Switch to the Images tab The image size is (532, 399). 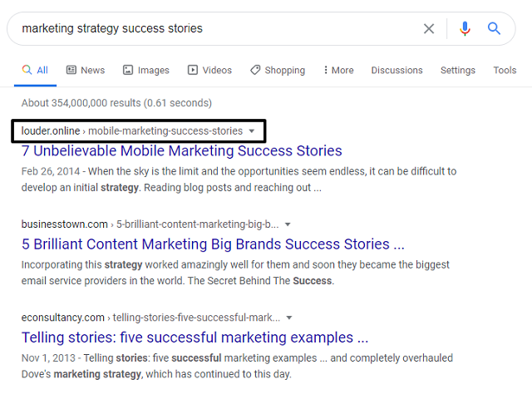(146, 71)
